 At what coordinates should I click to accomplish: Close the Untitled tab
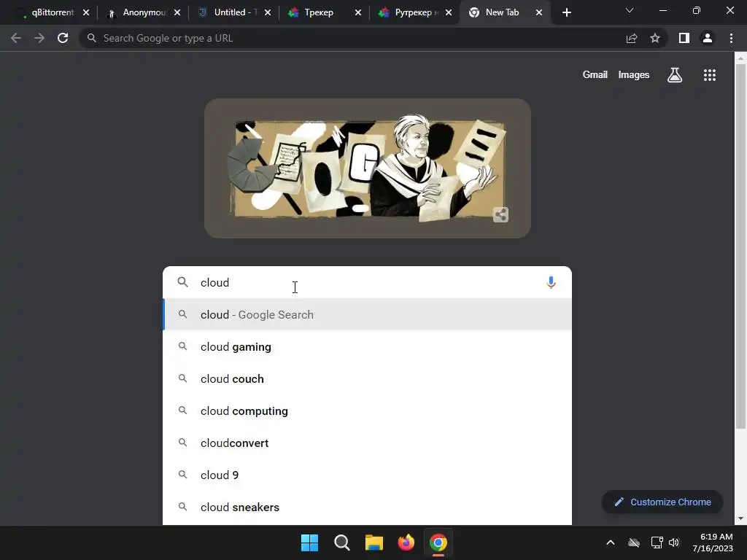tap(268, 12)
